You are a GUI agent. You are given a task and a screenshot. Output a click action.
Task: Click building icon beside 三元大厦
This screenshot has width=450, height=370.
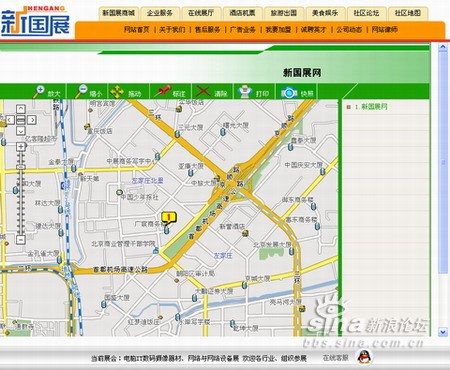click(177, 134)
